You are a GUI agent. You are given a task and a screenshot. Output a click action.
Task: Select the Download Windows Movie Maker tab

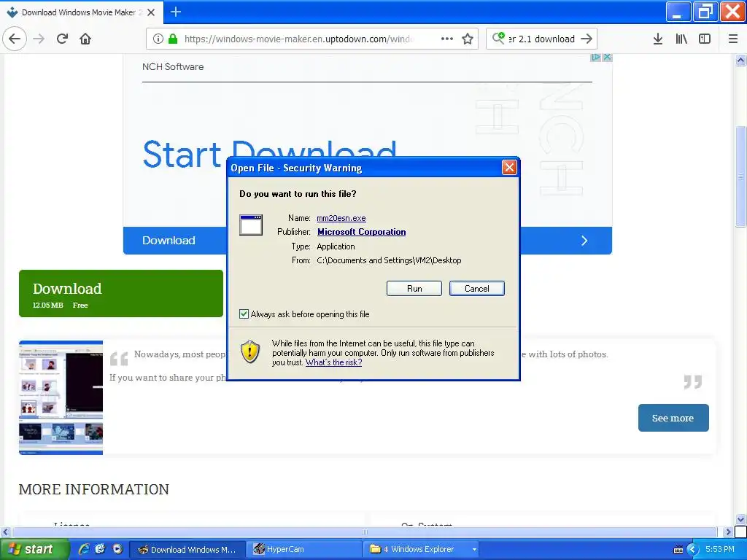[x=82, y=12]
